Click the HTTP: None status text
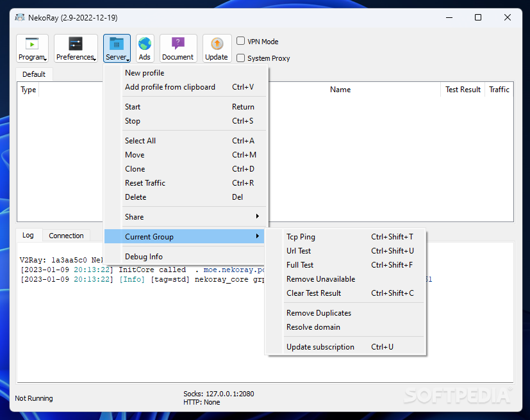The height and width of the screenshot is (420, 530). pyautogui.click(x=202, y=402)
